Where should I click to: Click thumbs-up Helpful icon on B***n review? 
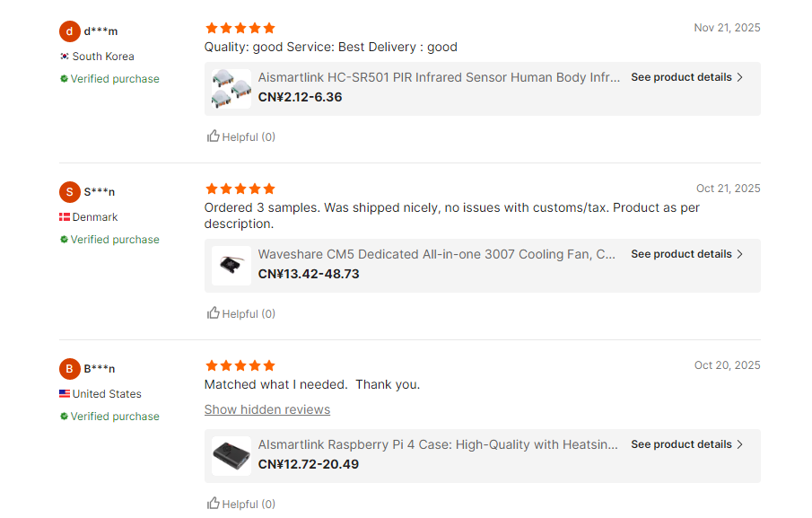pyautogui.click(x=214, y=504)
